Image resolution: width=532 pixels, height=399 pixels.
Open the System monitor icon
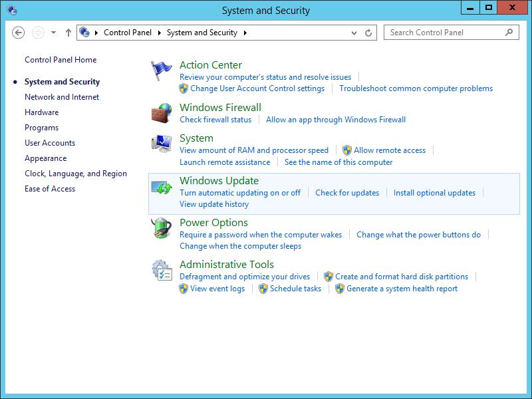tap(162, 143)
